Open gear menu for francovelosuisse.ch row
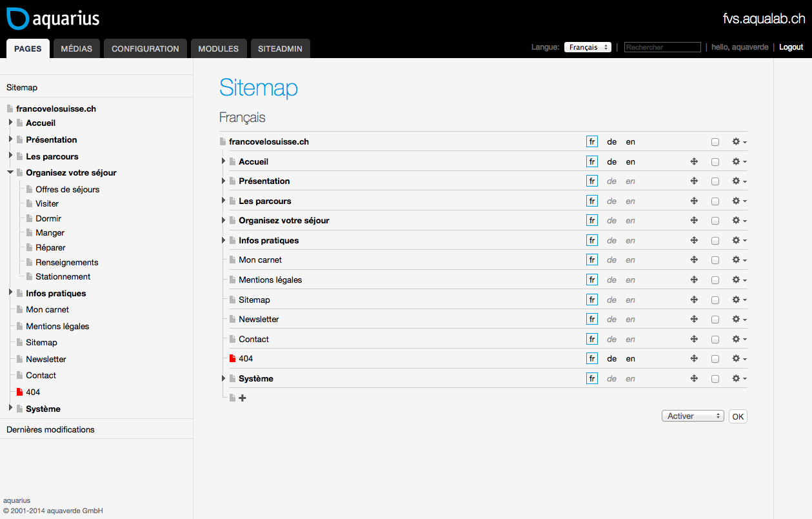Image resolution: width=812 pixels, height=519 pixels. pyautogui.click(x=738, y=142)
